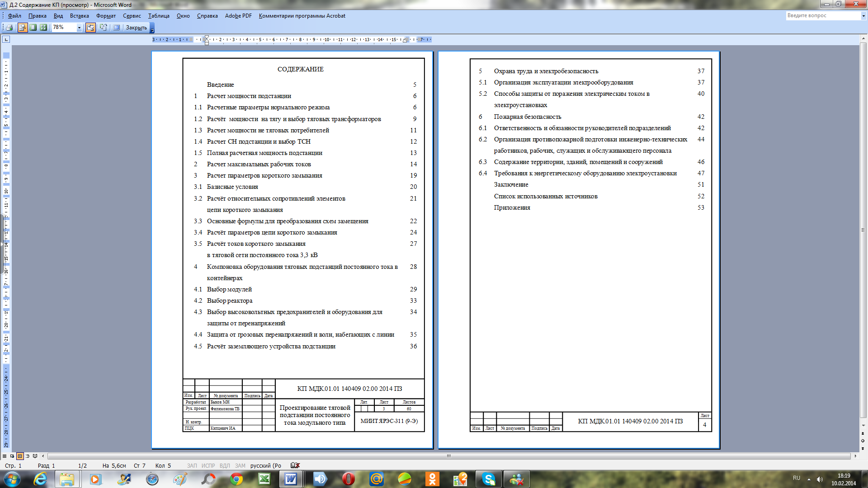Switch to Web Layout view icon
The width and height of the screenshot is (868, 488).
coord(12,456)
